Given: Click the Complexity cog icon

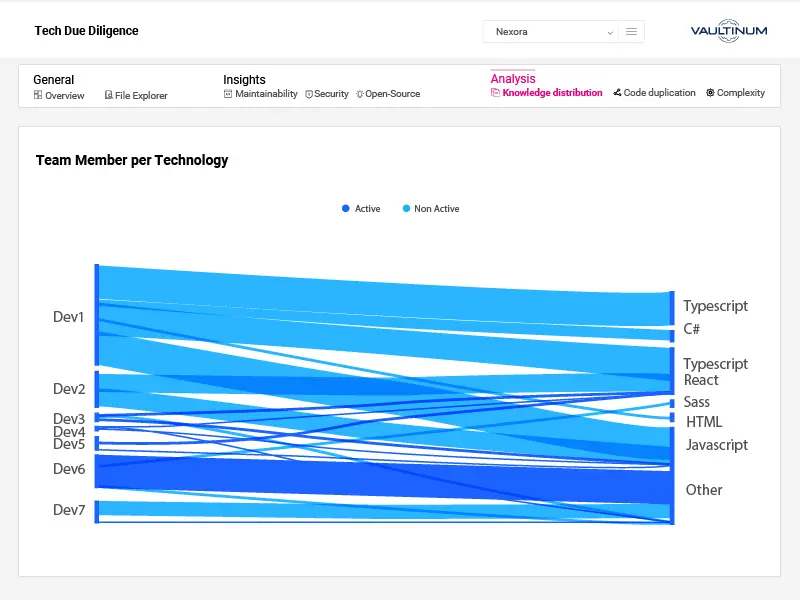Looking at the screenshot, I should click(710, 92).
